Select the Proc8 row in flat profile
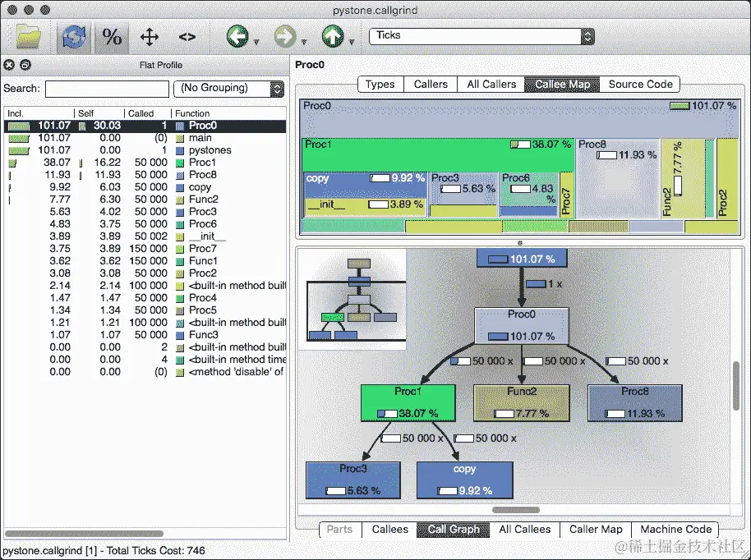751x560 pixels. (x=145, y=175)
